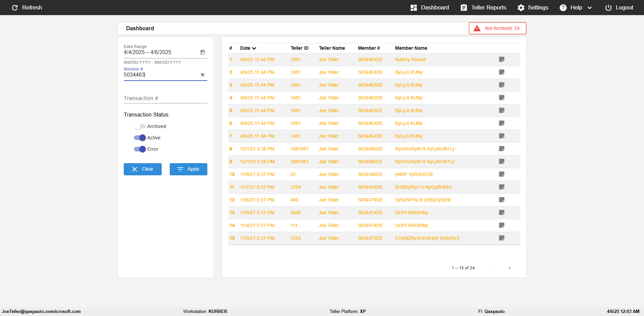The image size is (644, 316).
Task: Open Dashboard from top navigation
Action: (x=430, y=7)
